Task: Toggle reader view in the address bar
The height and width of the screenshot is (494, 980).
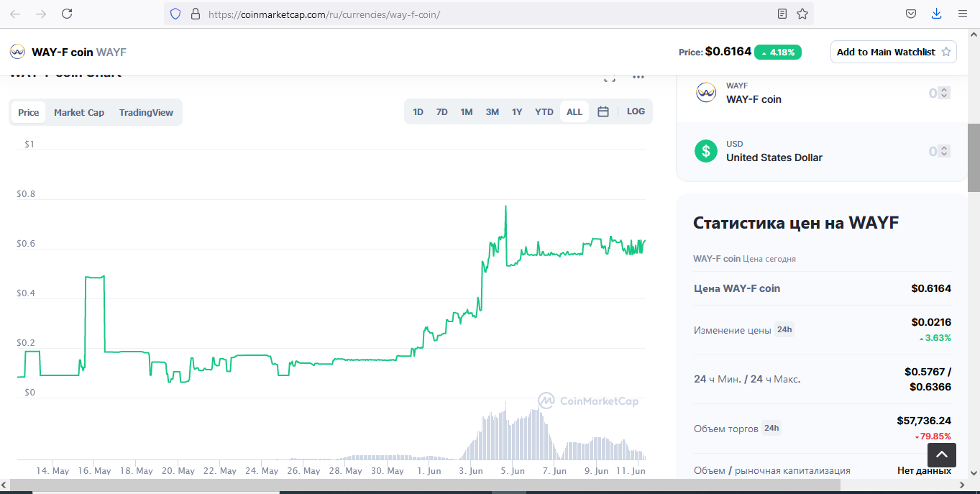Action: click(782, 14)
